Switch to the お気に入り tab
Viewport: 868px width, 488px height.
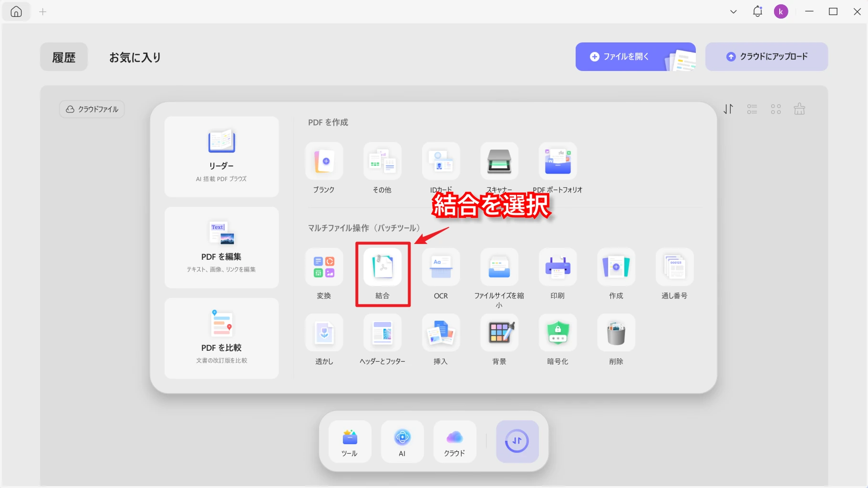point(135,57)
